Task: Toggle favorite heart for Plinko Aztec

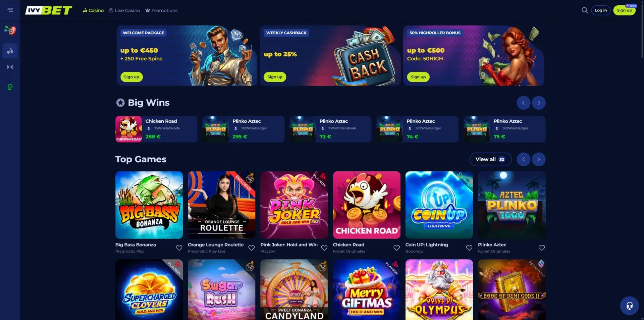Action: [542, 248]
